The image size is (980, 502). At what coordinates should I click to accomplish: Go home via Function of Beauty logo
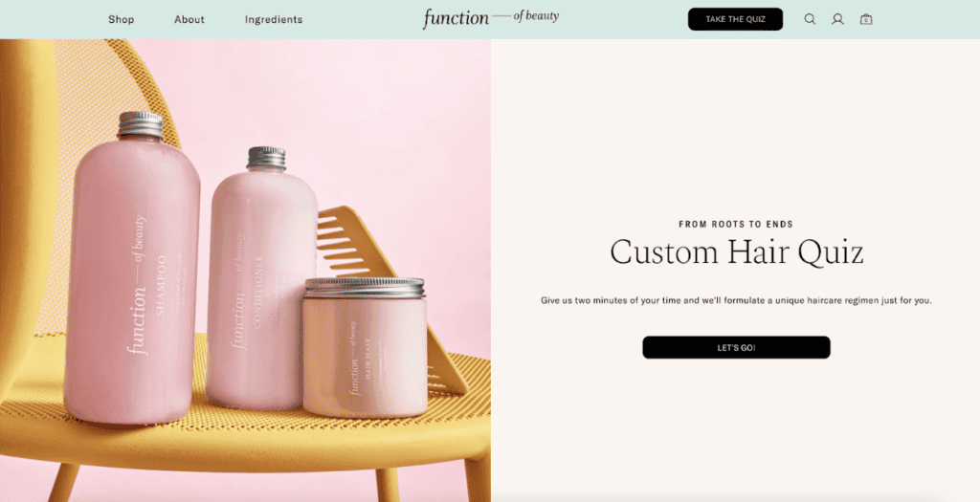click(x=491, y=18)
